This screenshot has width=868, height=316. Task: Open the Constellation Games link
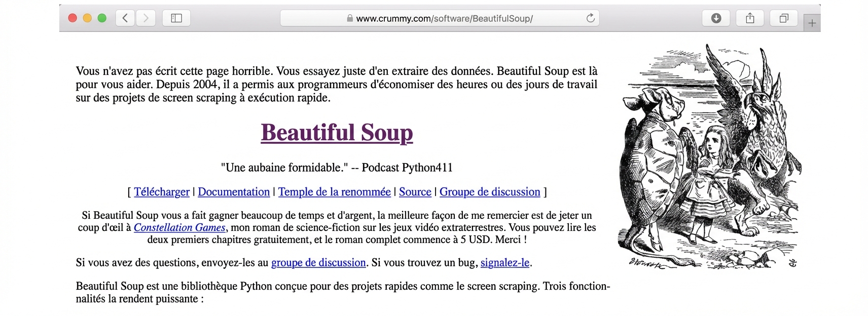[x=179, y=227]
